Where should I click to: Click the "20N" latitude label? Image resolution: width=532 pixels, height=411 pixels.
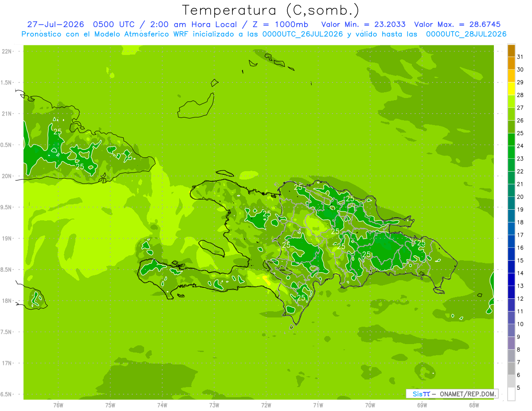tap(7, 176)
